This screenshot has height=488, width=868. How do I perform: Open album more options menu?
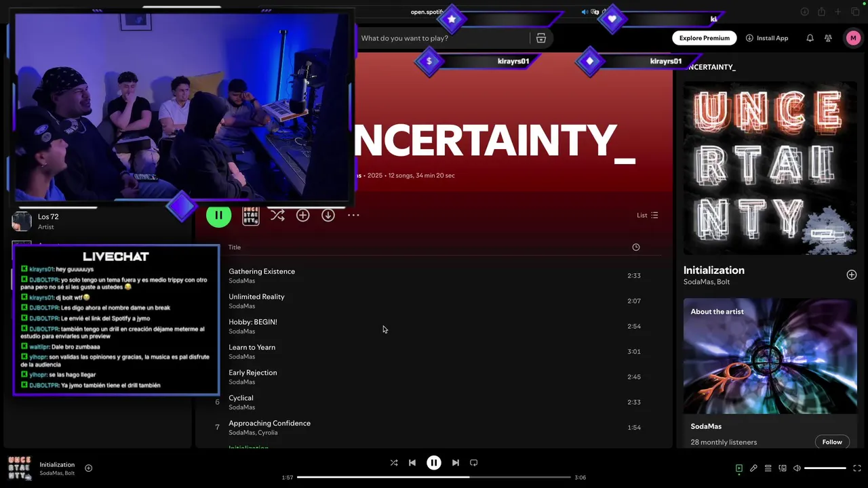[x=353, y=215]
